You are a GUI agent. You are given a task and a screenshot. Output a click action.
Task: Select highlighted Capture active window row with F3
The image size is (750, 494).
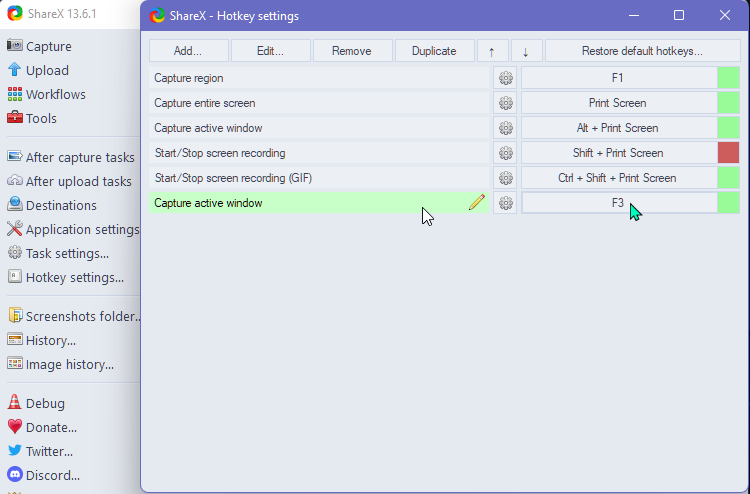point(319,203)
